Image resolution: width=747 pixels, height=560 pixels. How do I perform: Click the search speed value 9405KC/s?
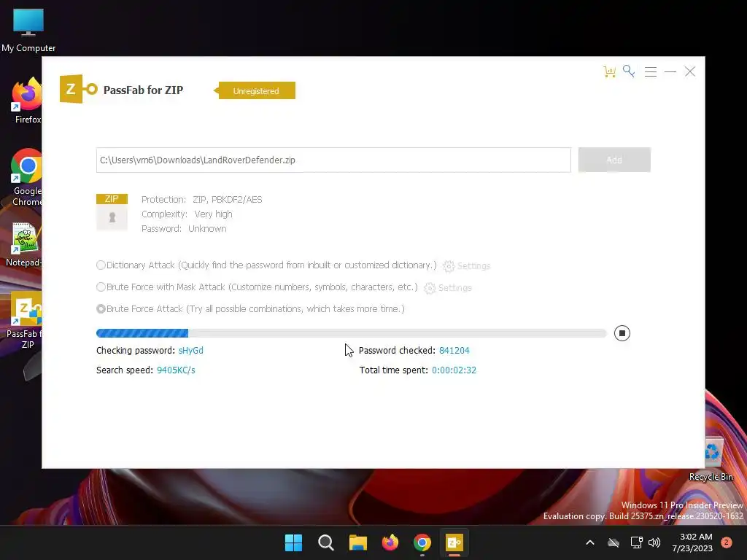pyautogui.click(x=176, y=370)
